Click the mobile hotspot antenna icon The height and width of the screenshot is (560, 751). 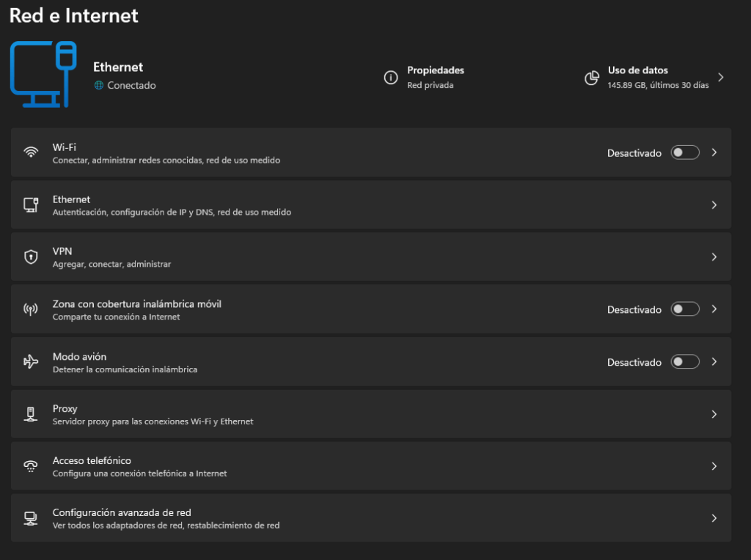(31, 309)
